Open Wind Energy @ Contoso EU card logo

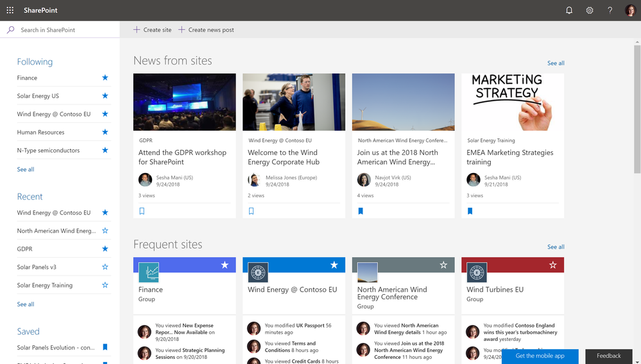(x=258, y=272)
